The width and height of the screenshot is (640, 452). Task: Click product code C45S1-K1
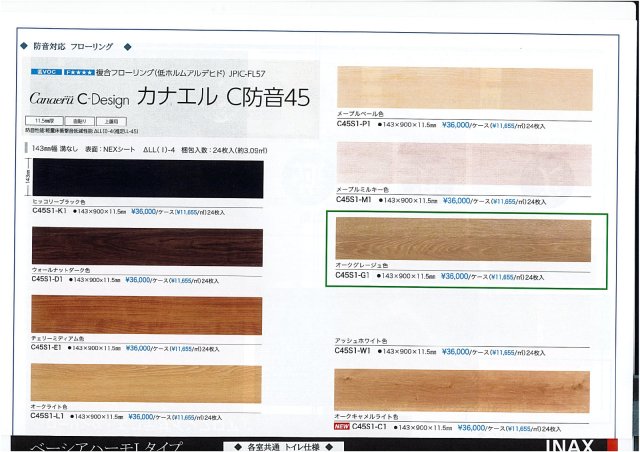pyautogui.click(x=49, y=211)
